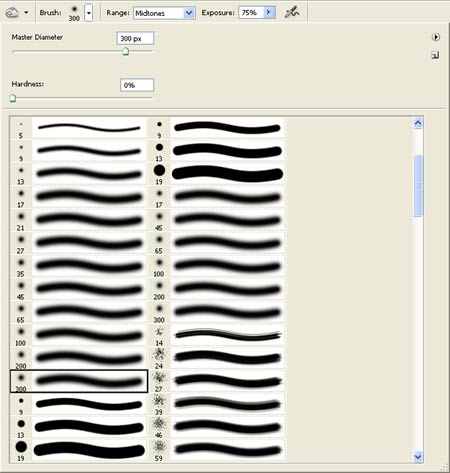This screenshot has width=450, height=473.
Task: Click the Hardness field showing 0%
Action: pos(137,85)
